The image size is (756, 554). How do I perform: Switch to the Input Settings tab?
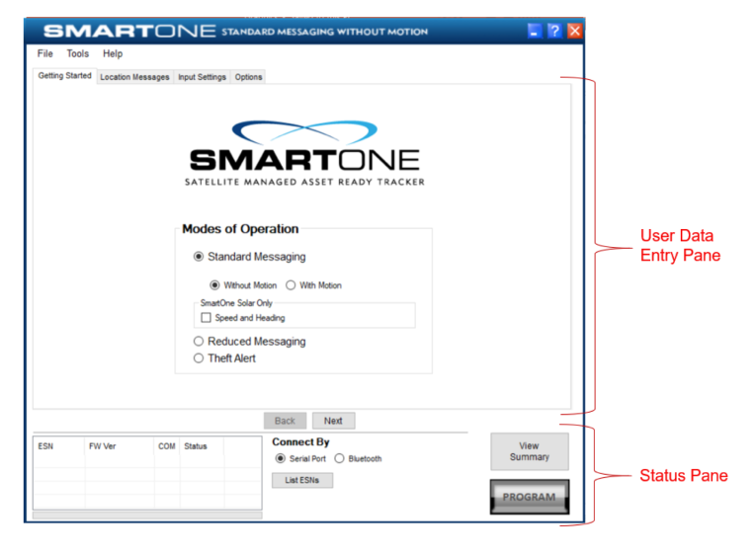(x=202, y=77)
